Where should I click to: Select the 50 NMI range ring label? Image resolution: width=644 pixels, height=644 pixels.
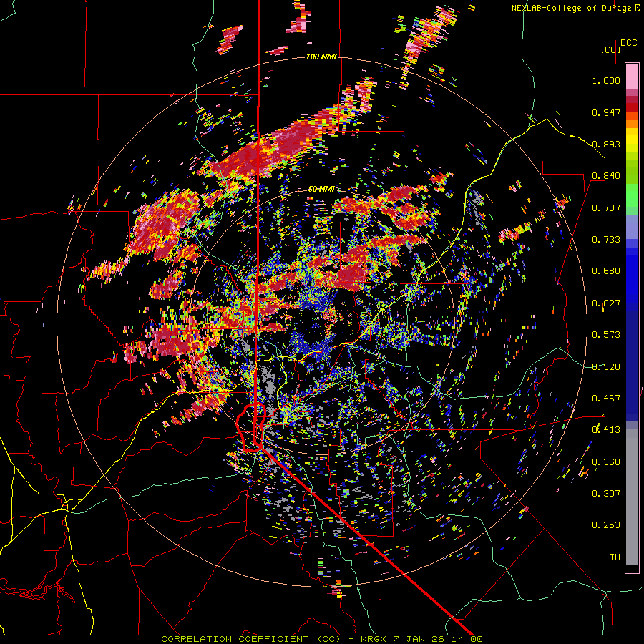321,190
